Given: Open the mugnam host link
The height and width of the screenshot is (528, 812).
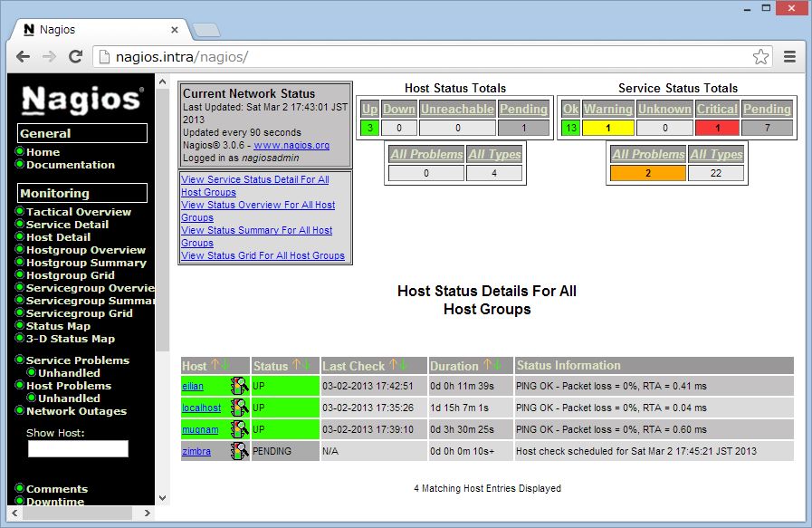Looking at the screenshot, I should point(200,430).
